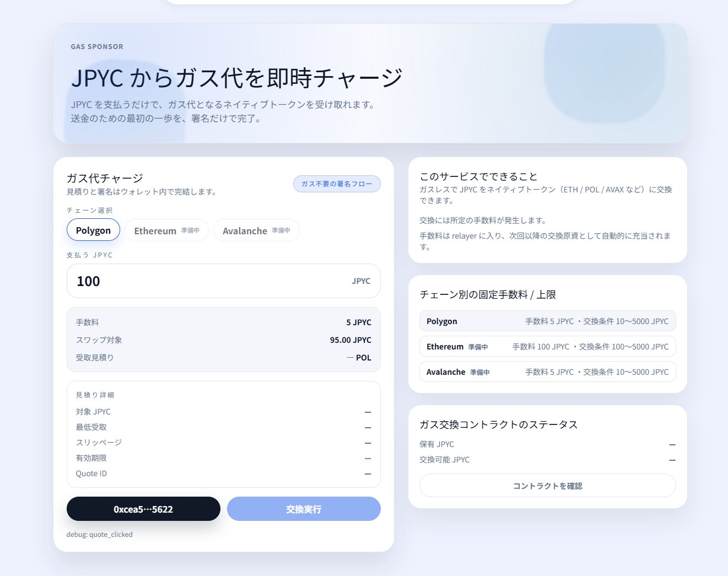Viewport: 728px width, 576px height.
Task: Select the Ethereum row in fee table
Action: click(547, 347)
